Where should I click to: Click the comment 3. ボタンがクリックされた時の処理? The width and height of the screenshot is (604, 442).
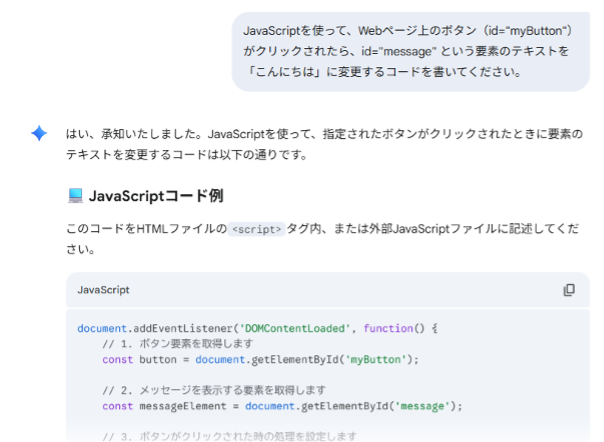230,437
